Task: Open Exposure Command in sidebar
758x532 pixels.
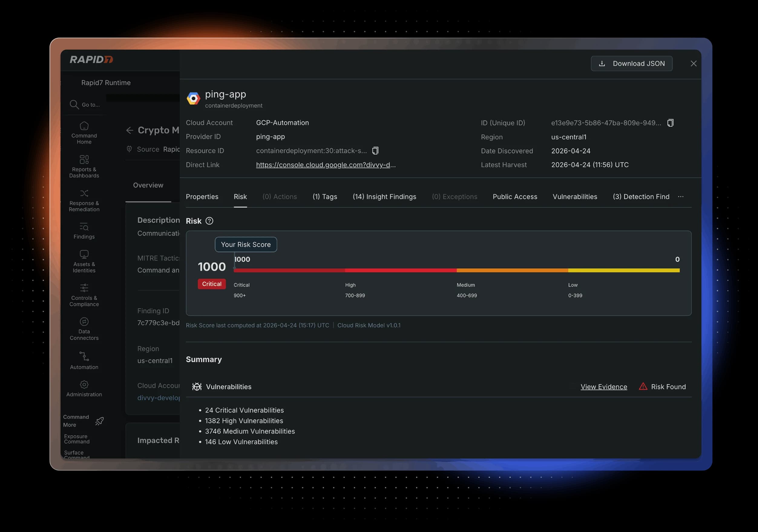Action: click(77, 439)
